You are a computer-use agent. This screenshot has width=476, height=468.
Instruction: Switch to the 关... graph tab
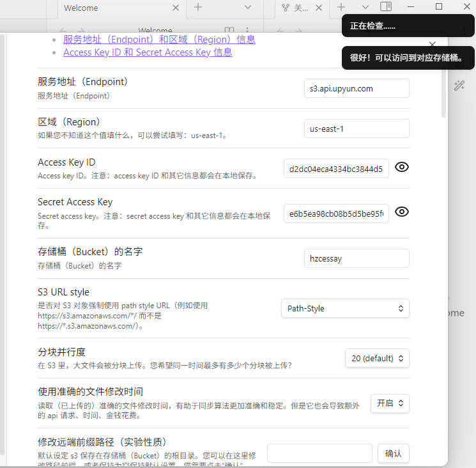tap(295, 8)
